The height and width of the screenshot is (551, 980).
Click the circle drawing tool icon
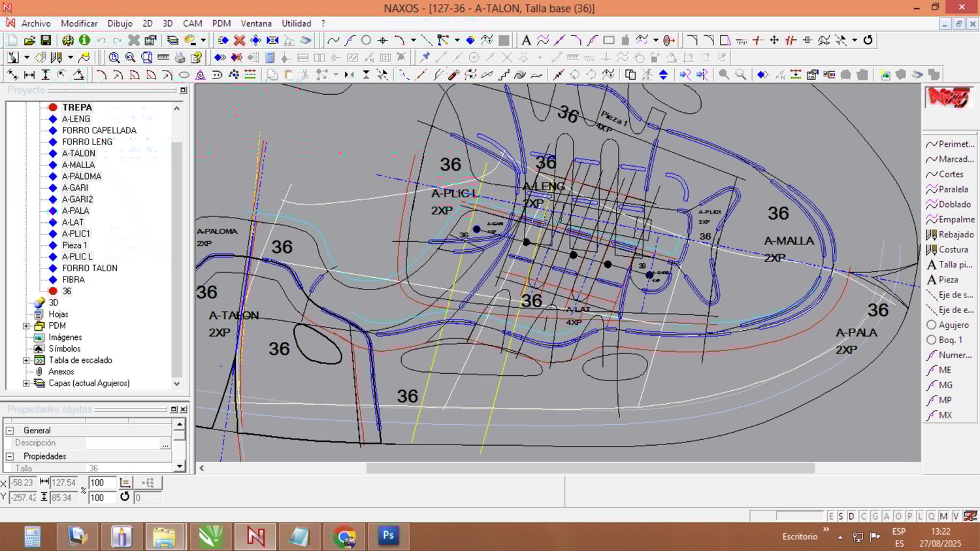[x=367, y=41]
